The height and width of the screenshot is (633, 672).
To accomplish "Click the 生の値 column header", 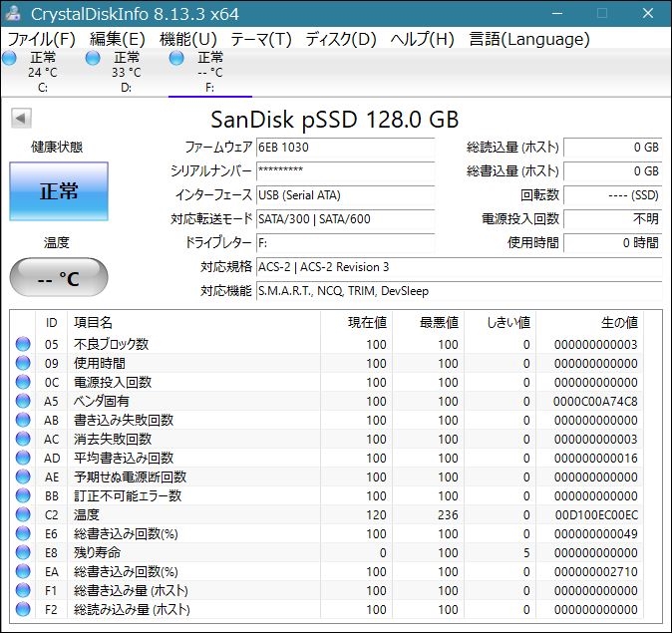I will 589,322.
